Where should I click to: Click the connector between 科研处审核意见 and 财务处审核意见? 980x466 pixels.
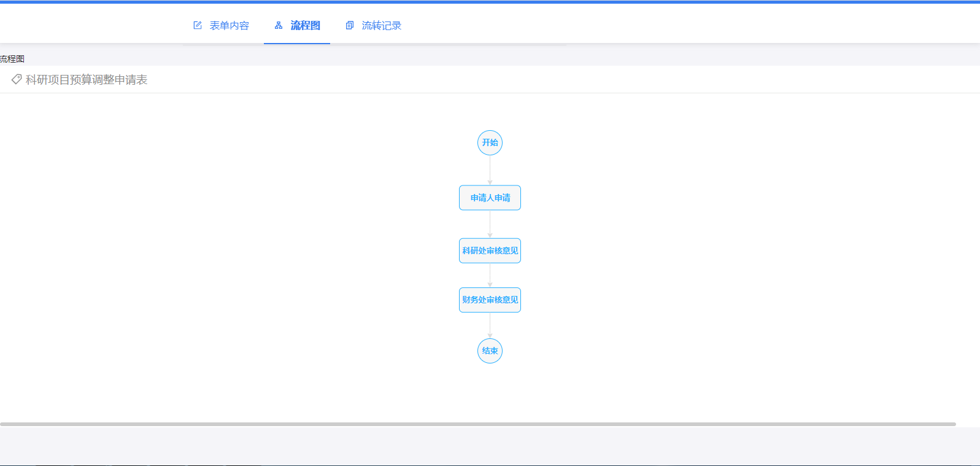[490, 275]
